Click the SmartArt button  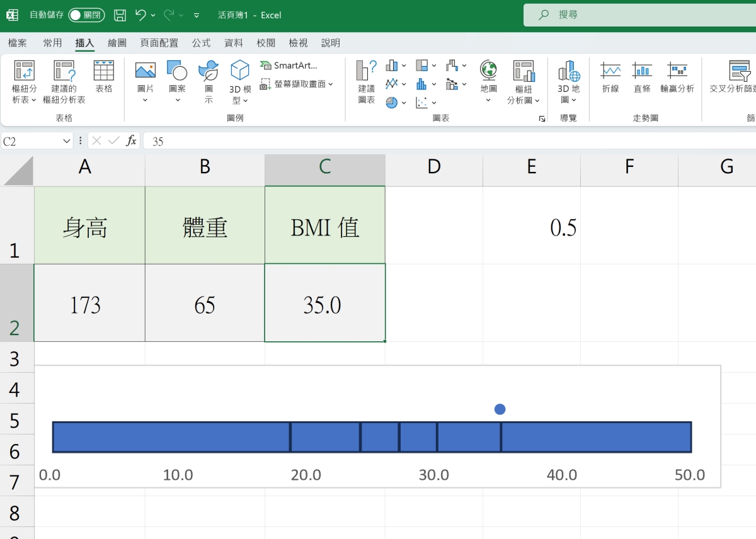(289, 65)
